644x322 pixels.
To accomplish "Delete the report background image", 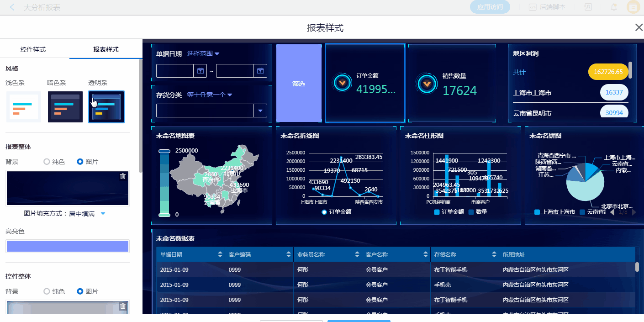I will pyautogui.click(x=122, y=176).
